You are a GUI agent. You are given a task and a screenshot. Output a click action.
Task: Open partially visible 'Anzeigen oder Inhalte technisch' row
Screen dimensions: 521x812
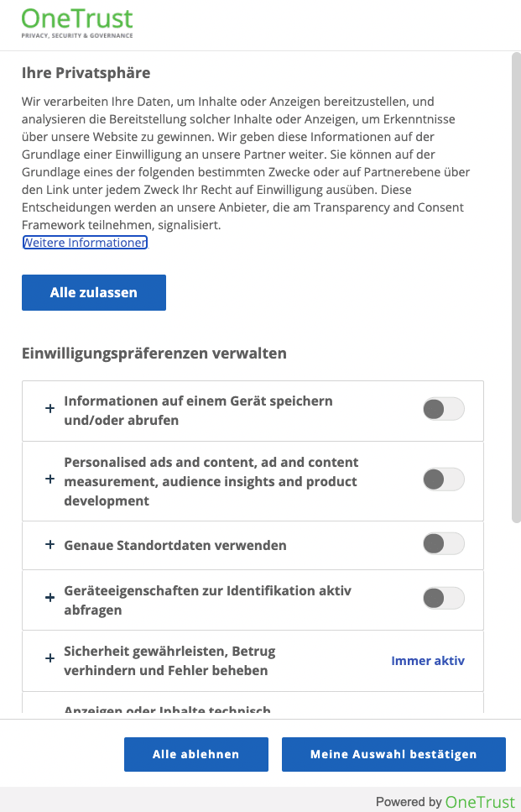[x=168, y=710]
